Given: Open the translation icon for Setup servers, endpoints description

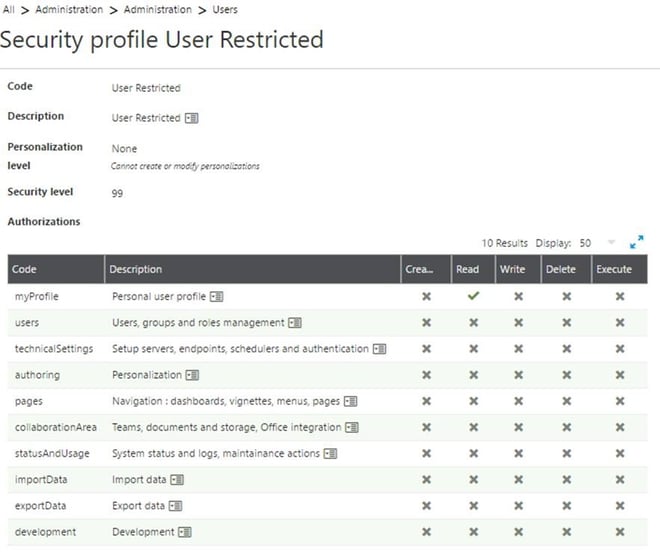Looking at the screenshot, I should click(x=380, y=349).
